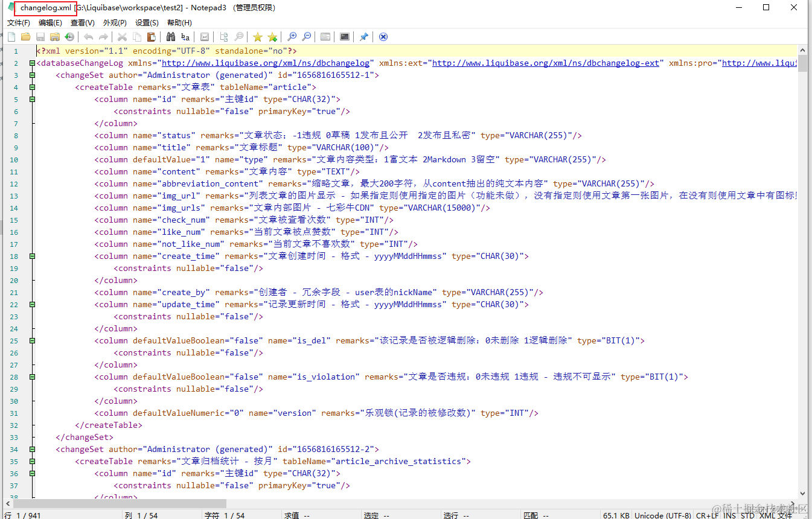Click the clipboard paste icon

click(x=152, y=37)
